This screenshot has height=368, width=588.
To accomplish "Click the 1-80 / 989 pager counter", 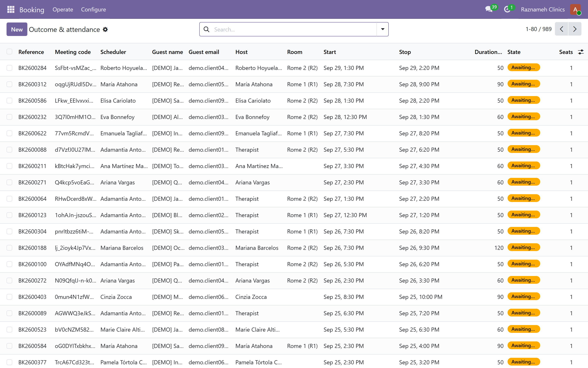I will (538, 29).
